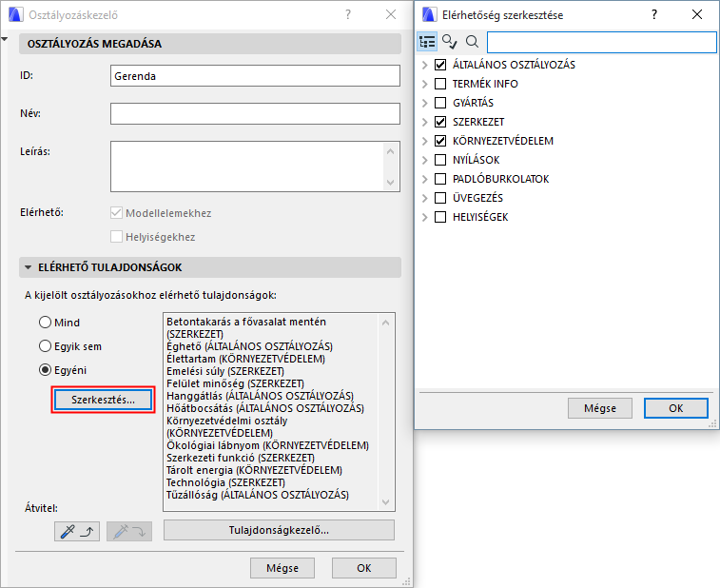Check the NYÍLÁSOK checkbox
Viewport: 720px width, 588px height.
click(x=440, y=160)
